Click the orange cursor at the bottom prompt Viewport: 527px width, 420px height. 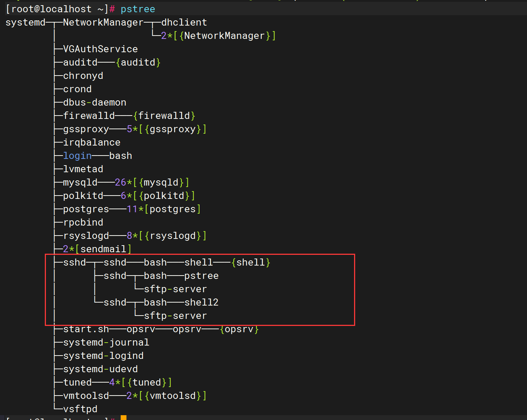click(x=123, y=418)
